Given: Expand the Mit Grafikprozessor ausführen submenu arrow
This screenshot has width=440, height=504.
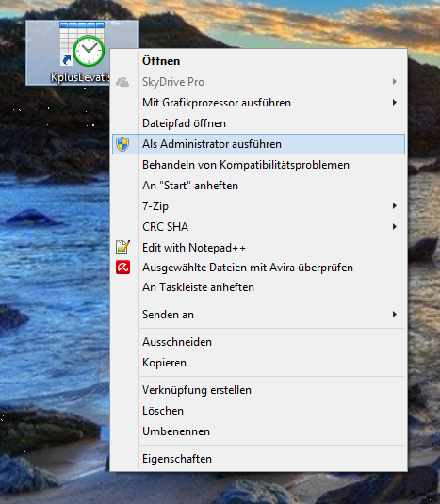Looking at the screenshot, I should (x=395, y=103).
